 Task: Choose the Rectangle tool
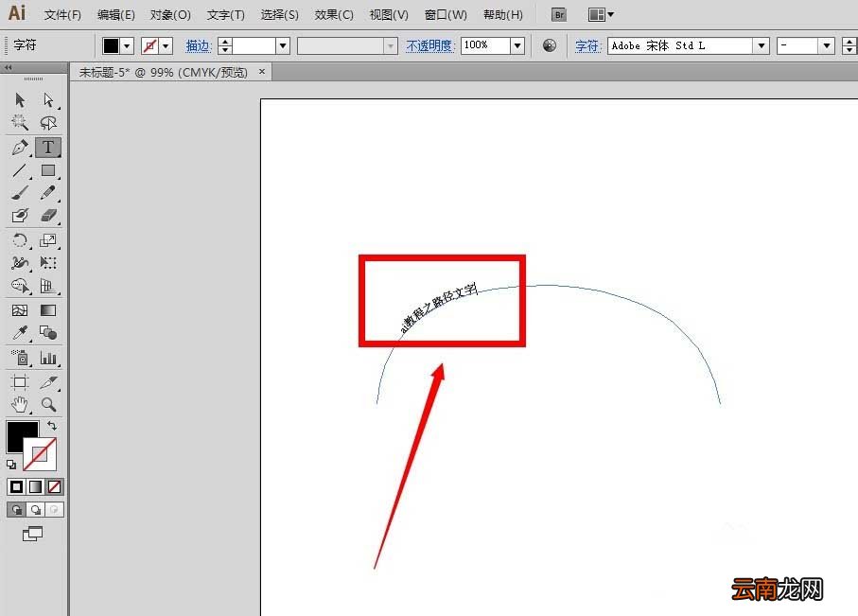click(48, 170)
